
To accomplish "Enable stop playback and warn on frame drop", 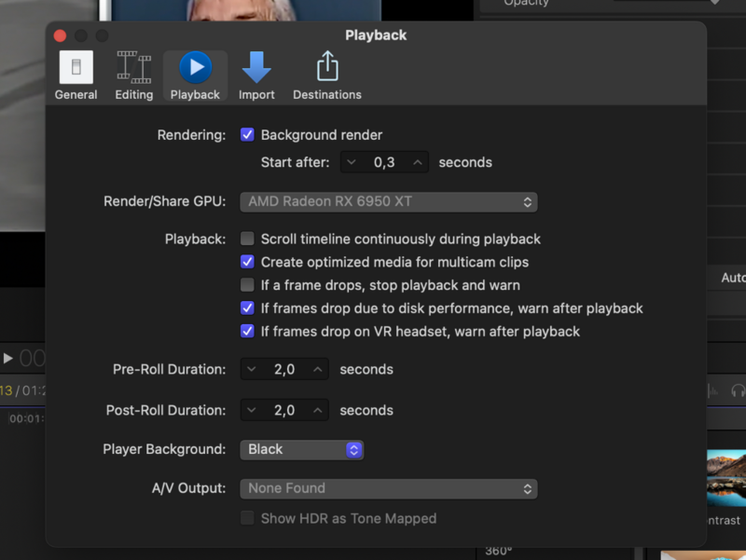I will coord(247,285).
